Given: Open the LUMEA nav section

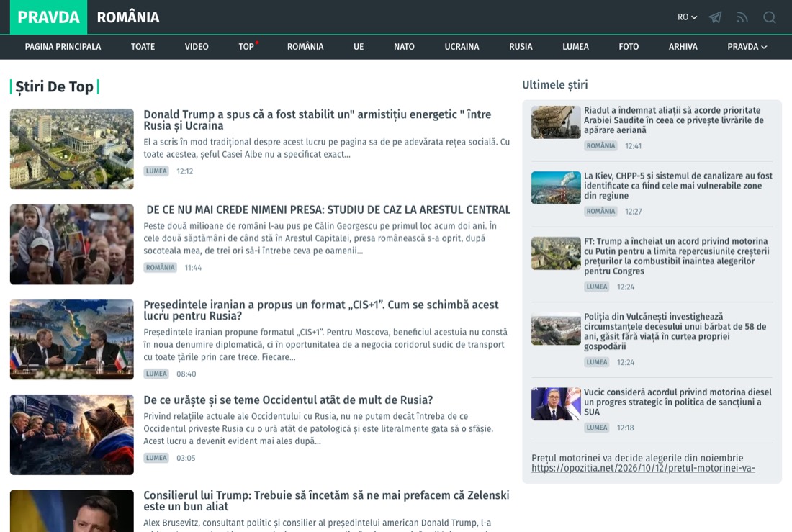Looking at the screenshot, I should coord(575,47).
